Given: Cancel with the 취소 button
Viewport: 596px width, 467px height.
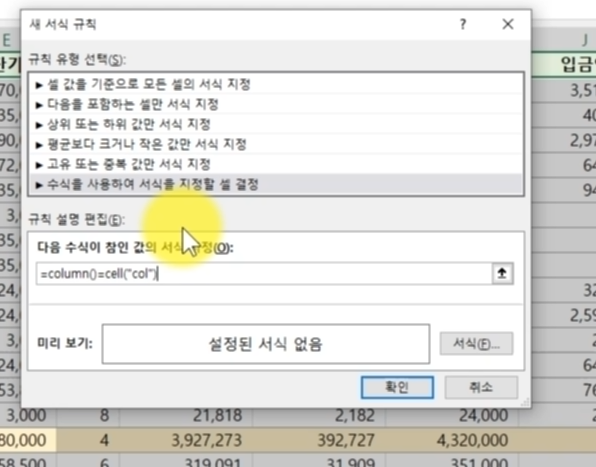Looking at the screenshot, I should [481, 388].
